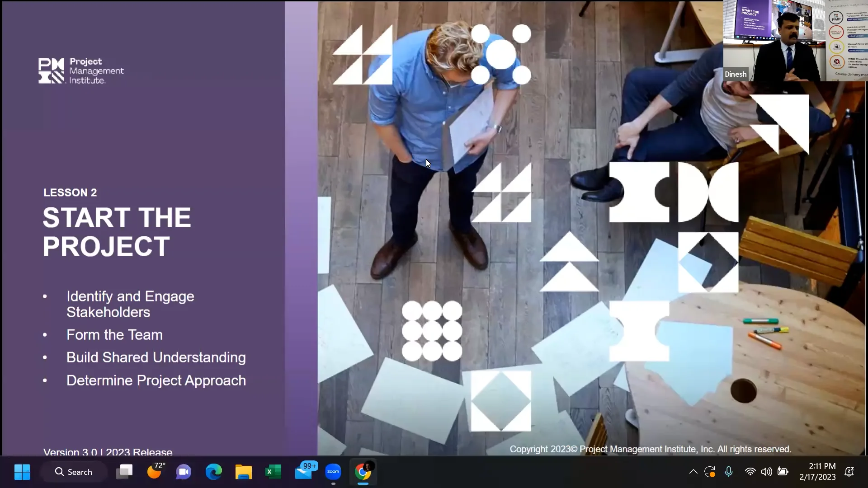
Task: Open the weather widget showing 72°
Action: [x=155, y=472]
